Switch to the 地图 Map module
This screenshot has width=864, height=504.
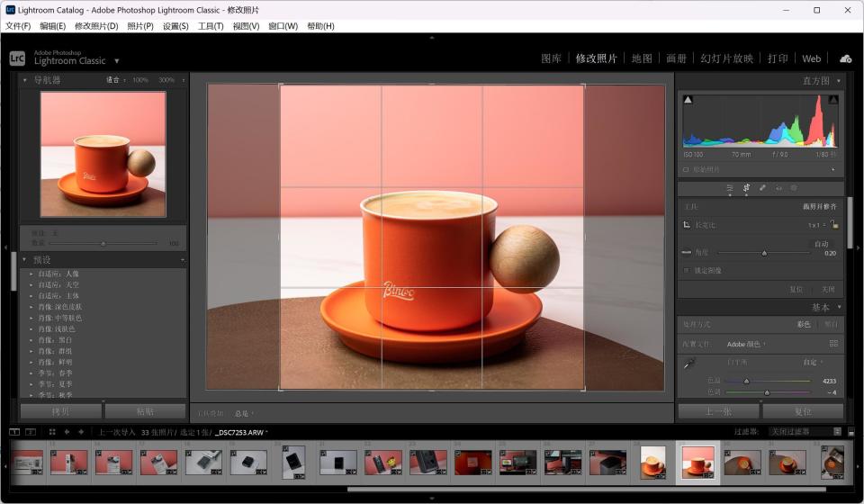tap(642, 58)
